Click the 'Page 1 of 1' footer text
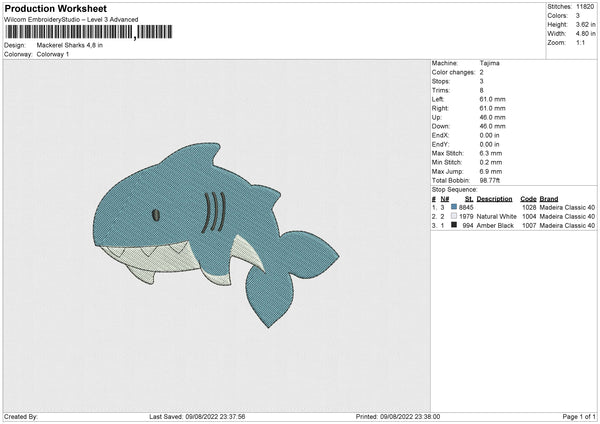Screen dimensions: 600x424 [x=579, y=416]
